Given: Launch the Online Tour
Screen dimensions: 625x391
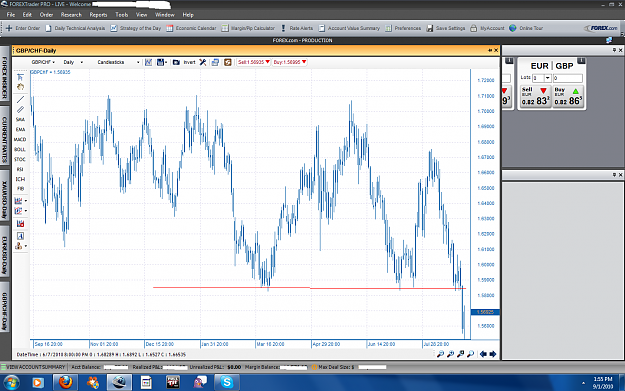Looking at the screenshot, I should 526,28.
